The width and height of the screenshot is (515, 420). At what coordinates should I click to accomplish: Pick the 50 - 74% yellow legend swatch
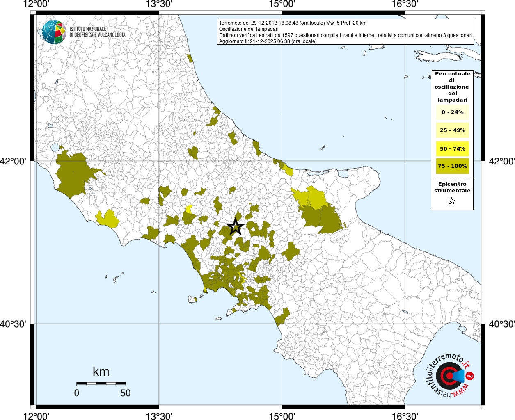452,148
